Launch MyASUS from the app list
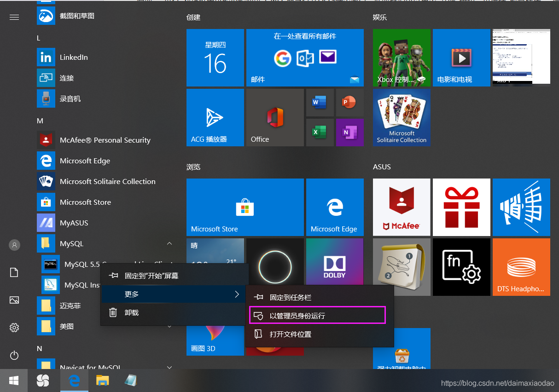 coord(104,223)
